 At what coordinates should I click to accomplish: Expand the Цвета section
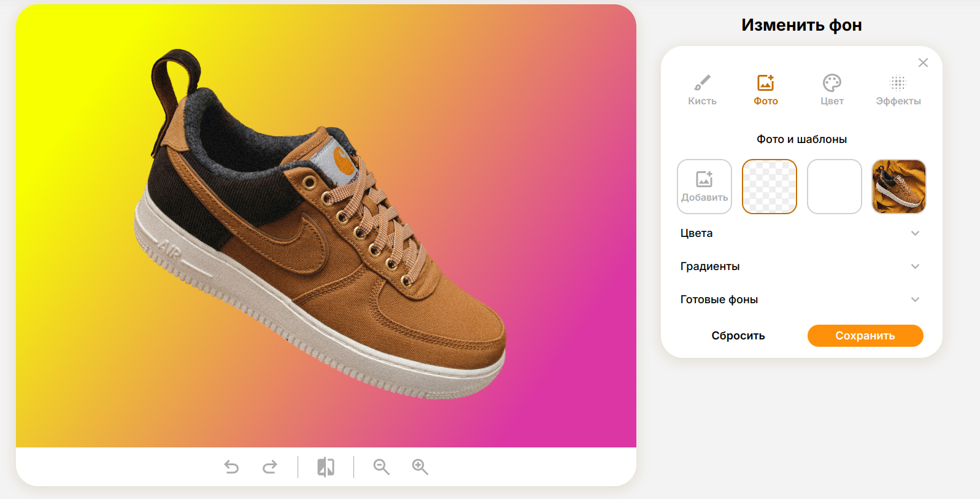800,233
